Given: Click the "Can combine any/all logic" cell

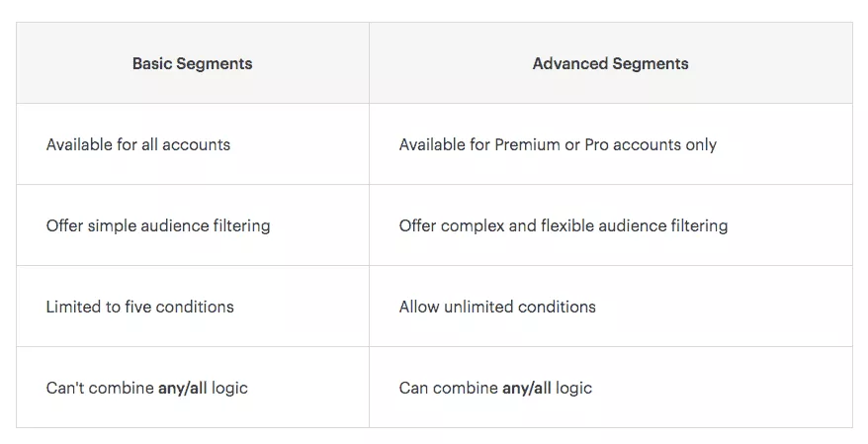Looking at the screenshot, I should point(495,388).
